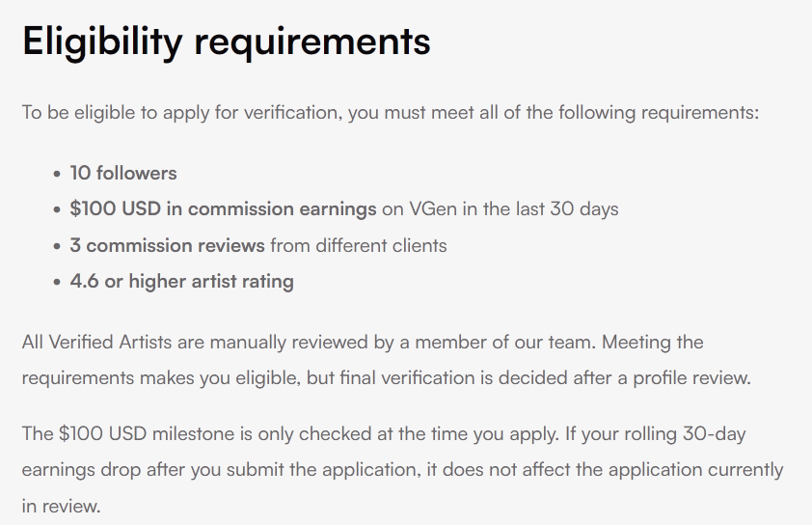Select the "4.6 or higher artist rating" requirement
This screenshot has height=525, width=812.
[x=181, y=282]
